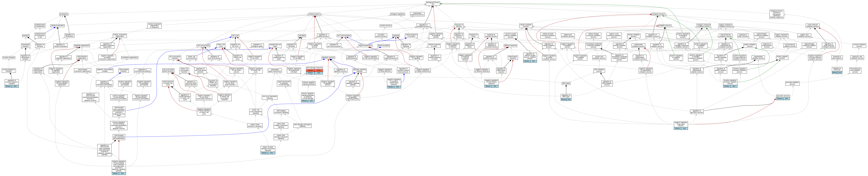Click the 'cellular metabolic process' node
This screenshot has height=176, width=868.
(x=526, y=26)
